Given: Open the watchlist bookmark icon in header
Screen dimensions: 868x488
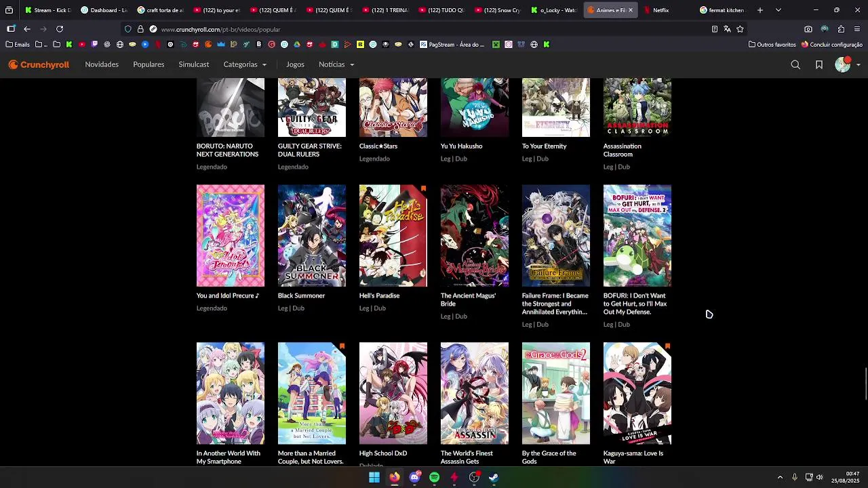Looking at the screenshot, I should (x=819, y=65).
